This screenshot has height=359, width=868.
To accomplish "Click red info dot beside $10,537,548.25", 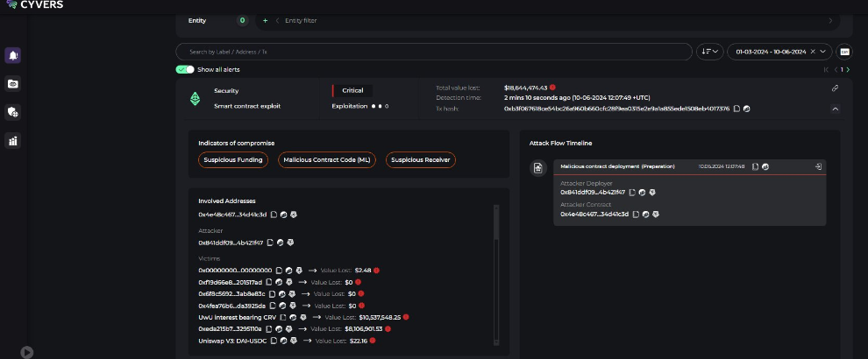I will pyautogui.click(x=406, y=317).
